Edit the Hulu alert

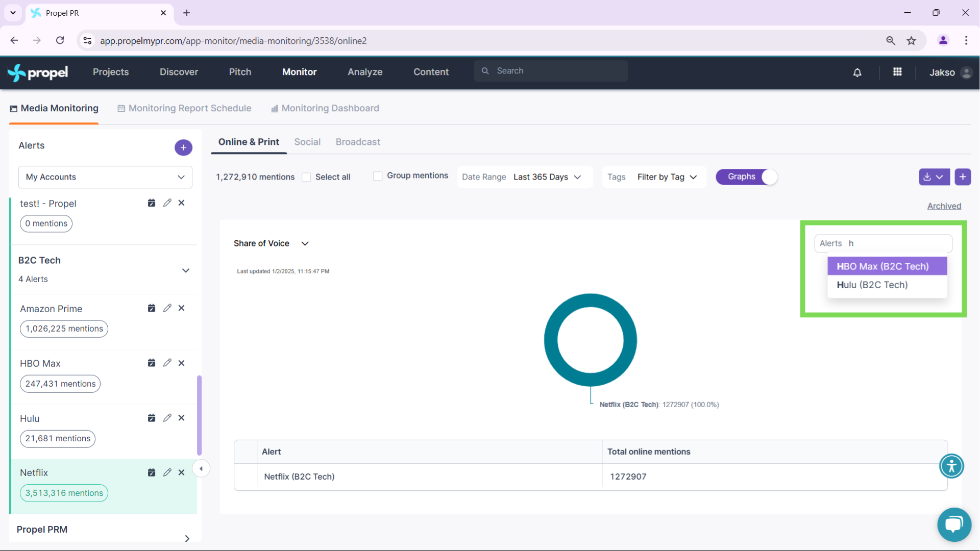coord(167,418)
